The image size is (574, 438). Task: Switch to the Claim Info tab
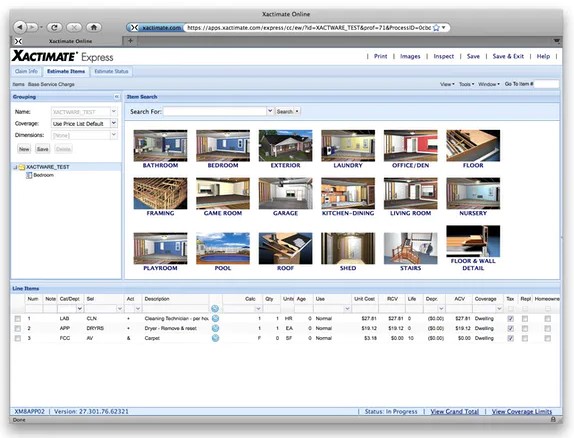click(26, 71)
